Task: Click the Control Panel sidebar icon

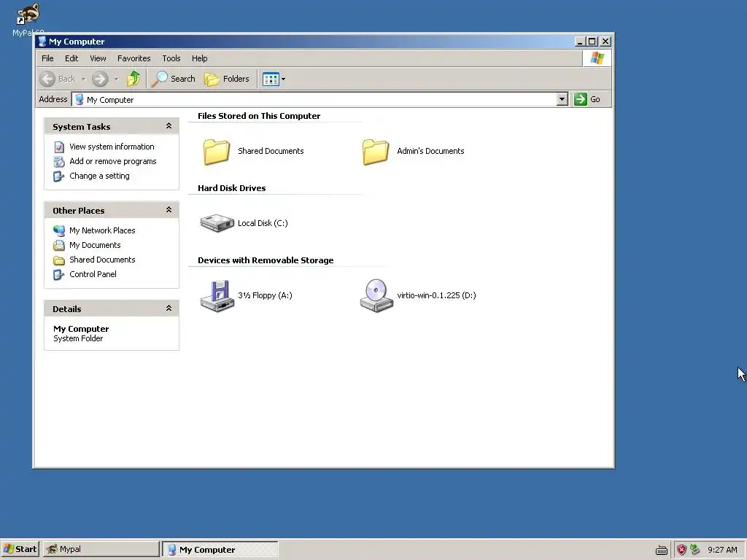Action: point(59,275)
